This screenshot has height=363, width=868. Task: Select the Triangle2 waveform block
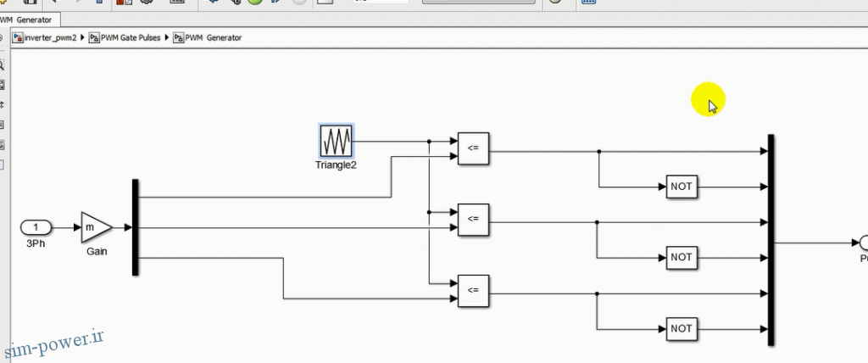click(336, 141)
